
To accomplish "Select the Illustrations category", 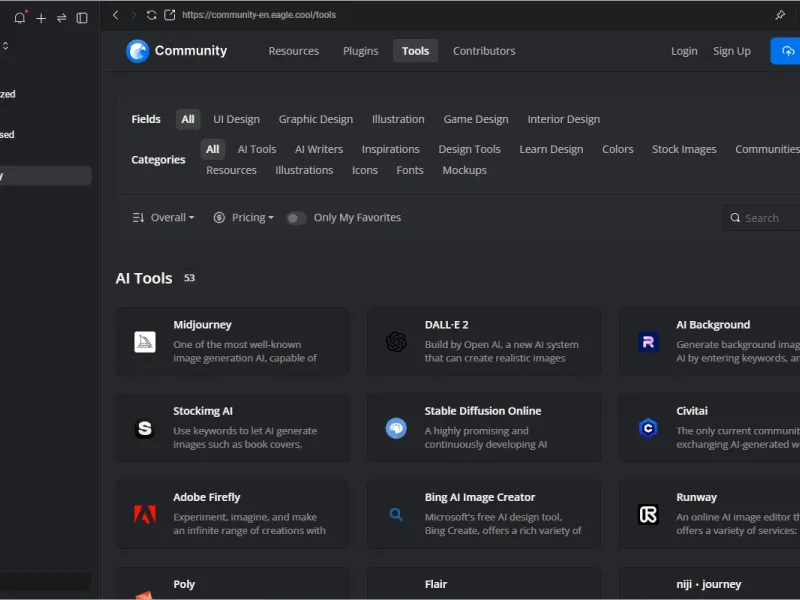I will coord(304,170).
